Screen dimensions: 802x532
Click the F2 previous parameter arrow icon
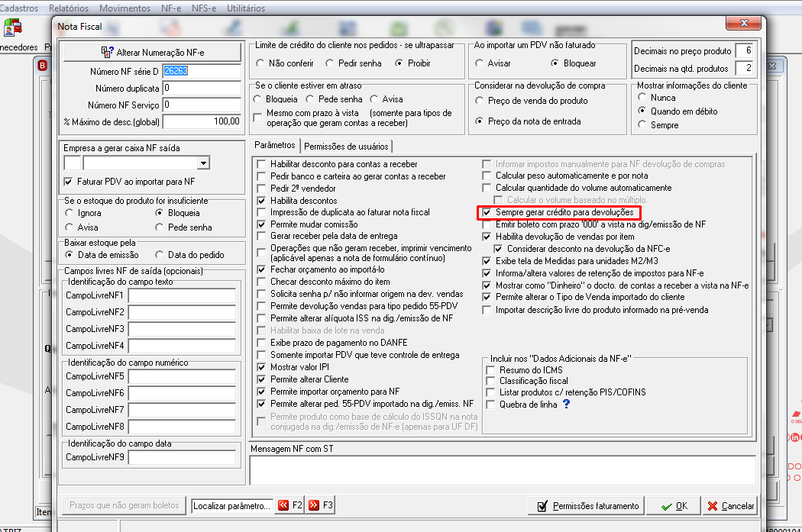point(289,505)
